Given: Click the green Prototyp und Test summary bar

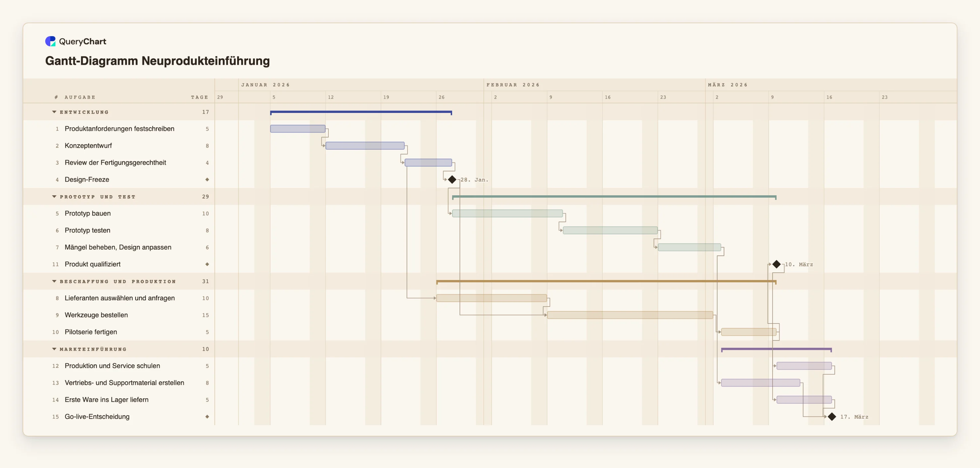Looking at the screenshot, I should [x=614, y=197].
